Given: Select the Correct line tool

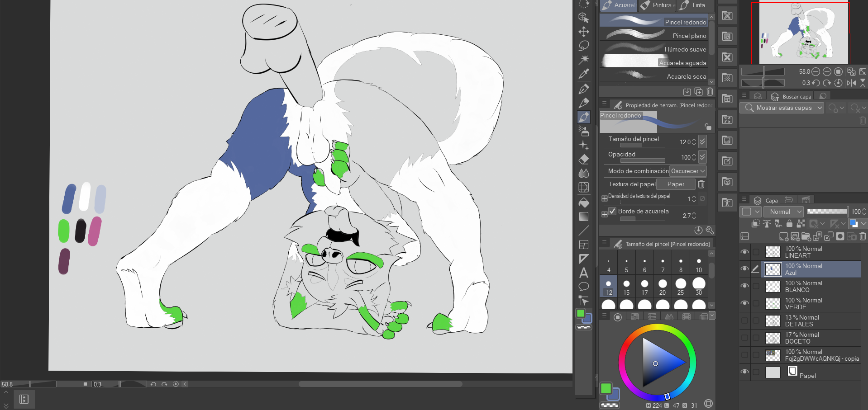Looking at the screenshot, I should (x=584, y=300).
